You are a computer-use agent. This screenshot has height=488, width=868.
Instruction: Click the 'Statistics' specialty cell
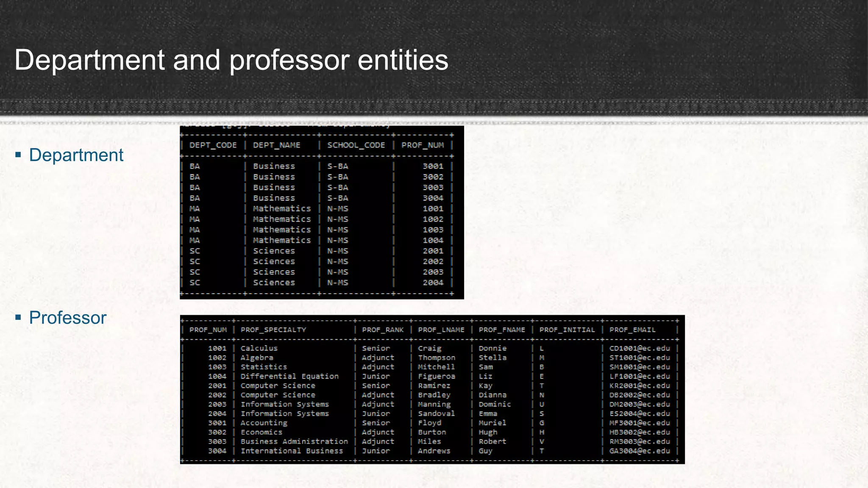tap(264, 367)
